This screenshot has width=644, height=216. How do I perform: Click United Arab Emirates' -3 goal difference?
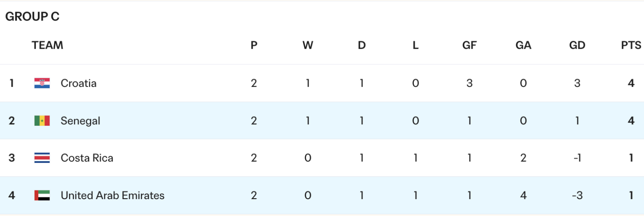[x=577, y=196]
